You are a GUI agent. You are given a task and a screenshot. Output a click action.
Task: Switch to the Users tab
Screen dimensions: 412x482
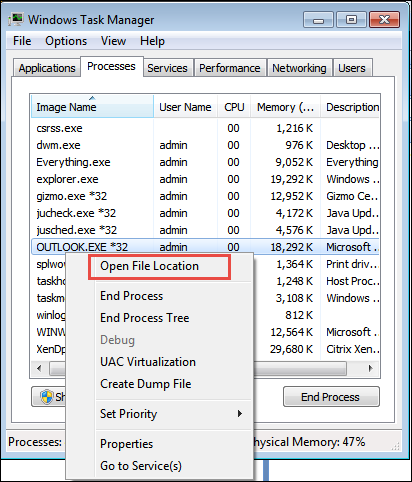352,68
